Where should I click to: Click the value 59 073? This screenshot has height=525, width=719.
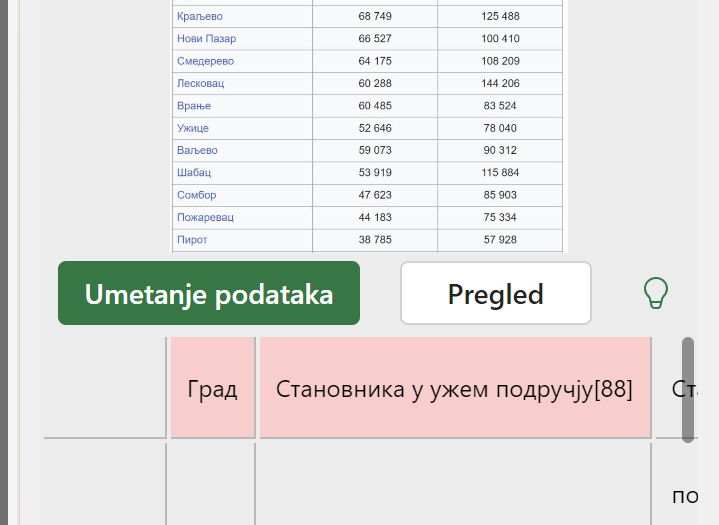click(375, 150)
